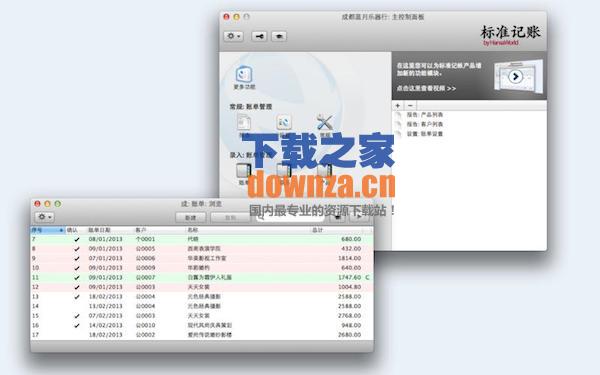Click the 名称 column header
This screenshot has height=375, width=600.
tap(248, 230)
